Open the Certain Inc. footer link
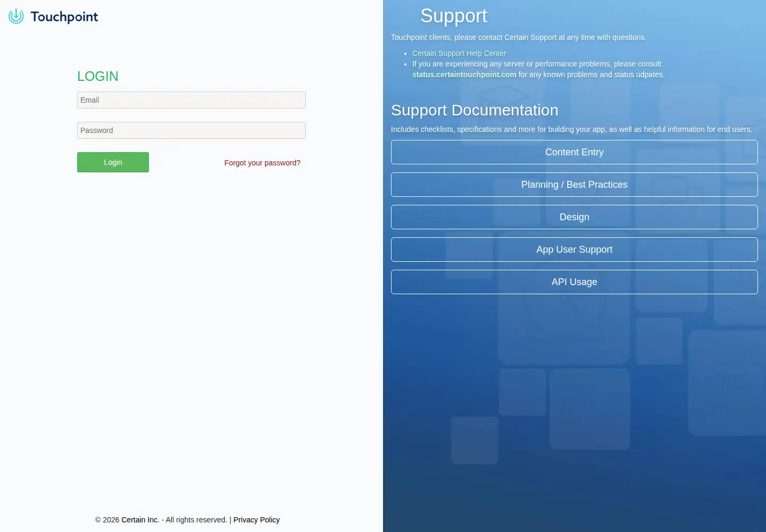Image resolution: width=766 pixels, height=532 pixels. click(140, 520)
